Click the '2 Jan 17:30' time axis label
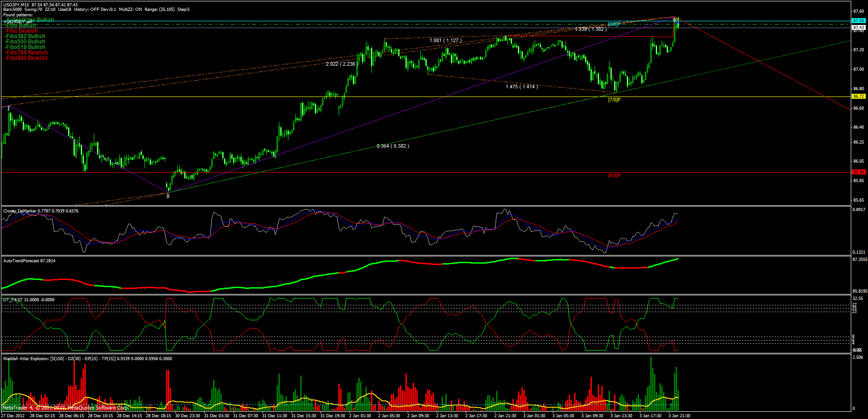The image size is (868, 419). click(477, 416)
